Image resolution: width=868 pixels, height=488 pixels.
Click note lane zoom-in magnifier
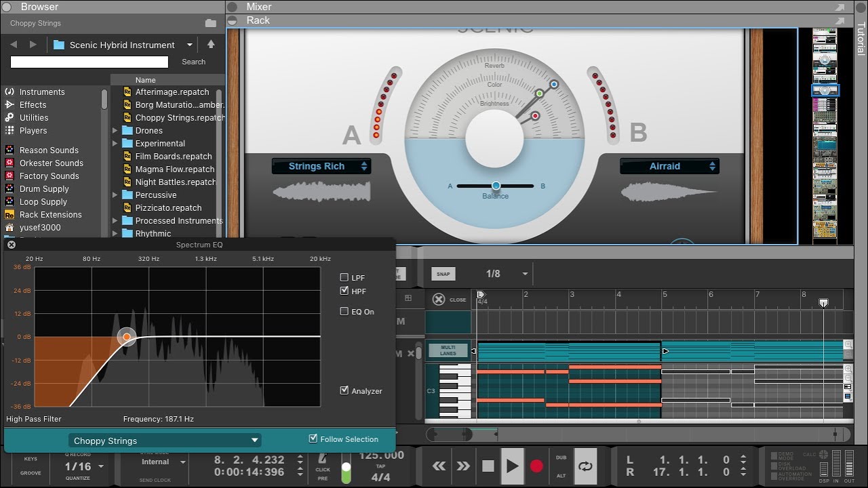coord(848,369)
